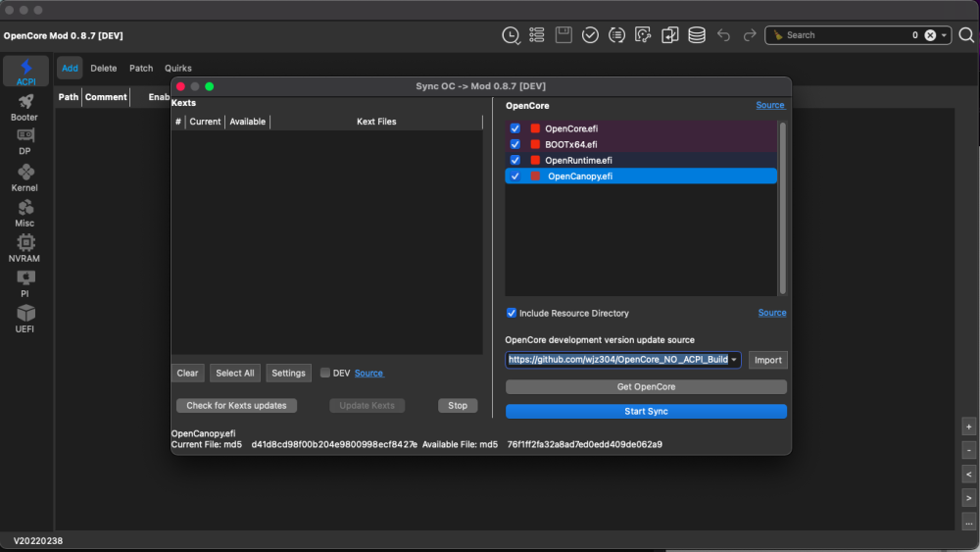Click the list view toolbar icon

[537, 35]
